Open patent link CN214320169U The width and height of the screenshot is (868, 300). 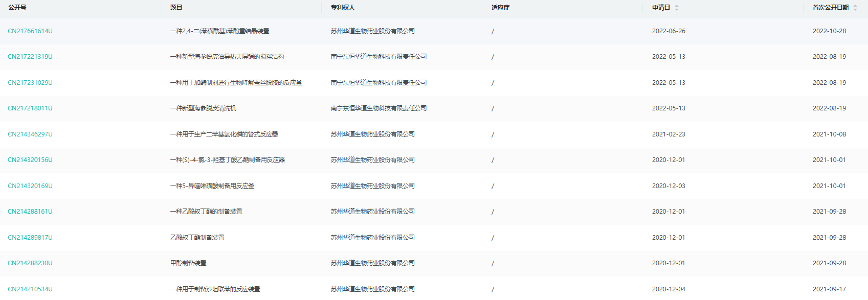(x=30, y=186)
